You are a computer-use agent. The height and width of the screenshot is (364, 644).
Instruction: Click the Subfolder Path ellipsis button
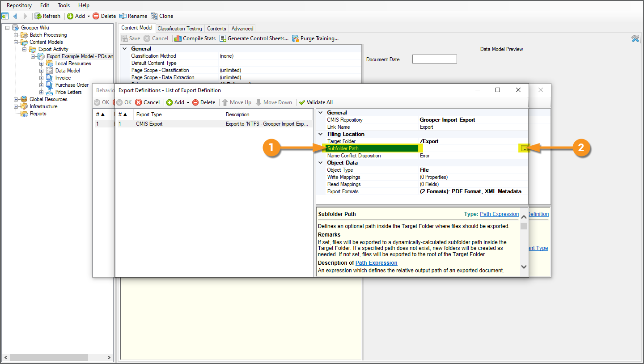(524, 148)
